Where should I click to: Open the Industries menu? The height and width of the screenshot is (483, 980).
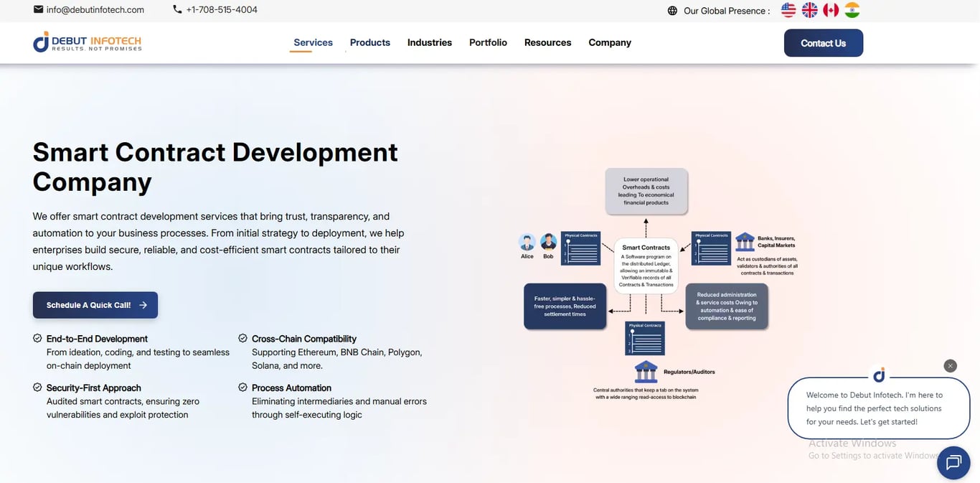(x=430, y=42)
